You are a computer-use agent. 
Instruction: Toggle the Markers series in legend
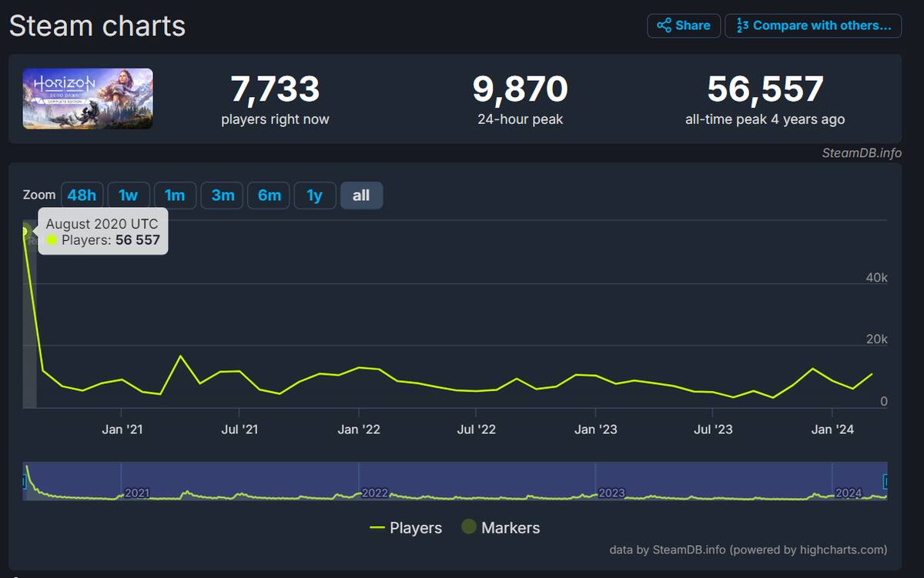pos(500,528)
